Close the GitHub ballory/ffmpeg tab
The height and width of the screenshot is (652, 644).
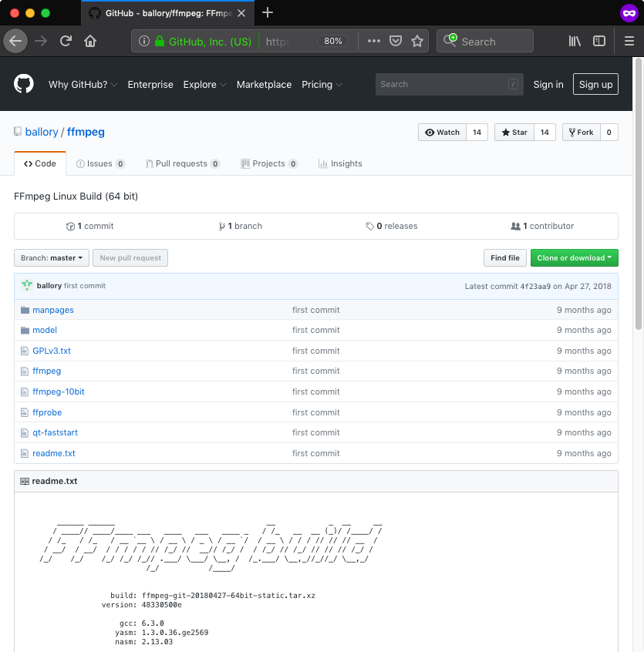[x=241, y=13]
